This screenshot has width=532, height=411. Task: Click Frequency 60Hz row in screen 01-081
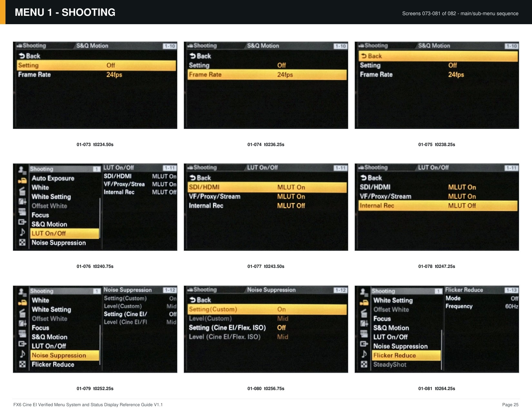point(482,306)
